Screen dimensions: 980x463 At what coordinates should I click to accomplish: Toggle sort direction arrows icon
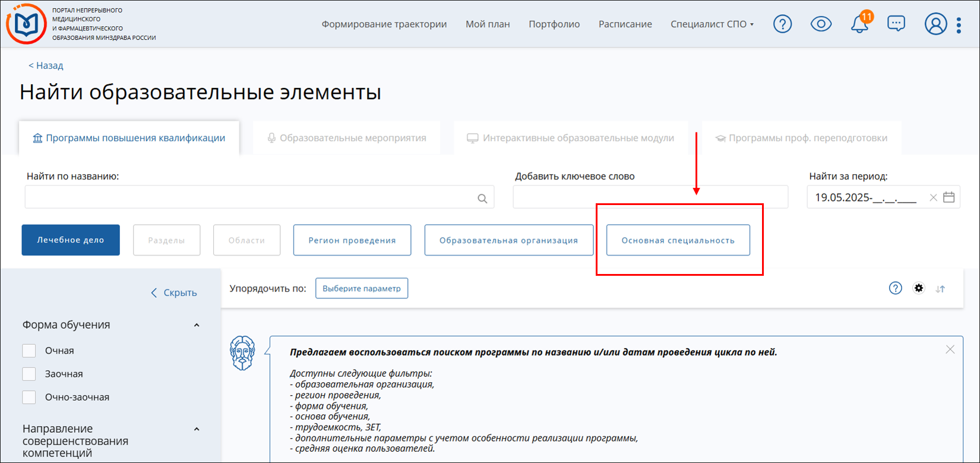click(x=940, y=289)
